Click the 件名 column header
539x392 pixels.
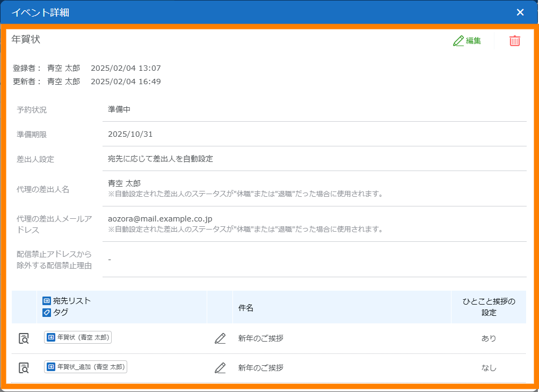[x=246, y=308]
